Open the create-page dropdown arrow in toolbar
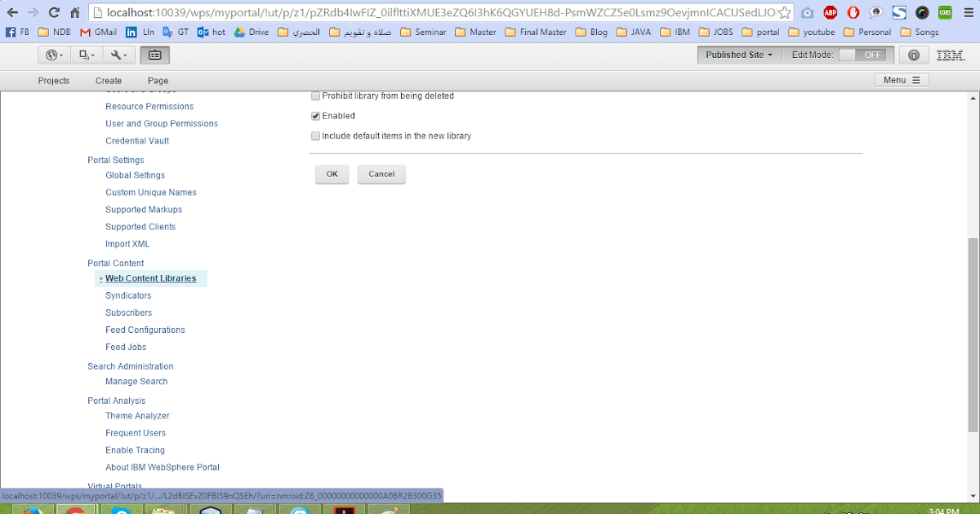 (92, 54)
